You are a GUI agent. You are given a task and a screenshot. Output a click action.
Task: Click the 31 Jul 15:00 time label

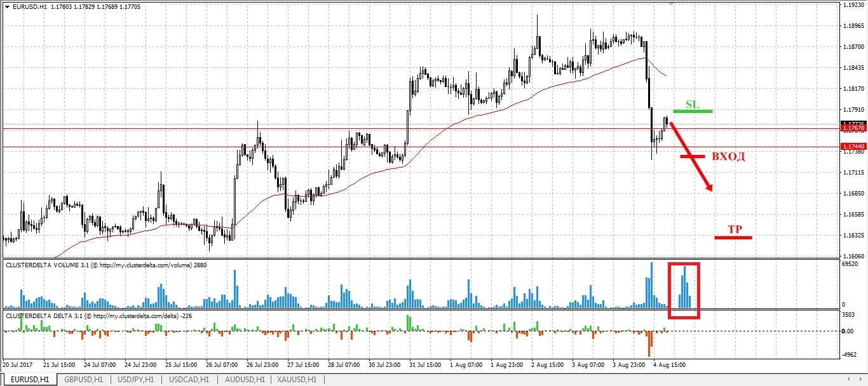[425, 365]
